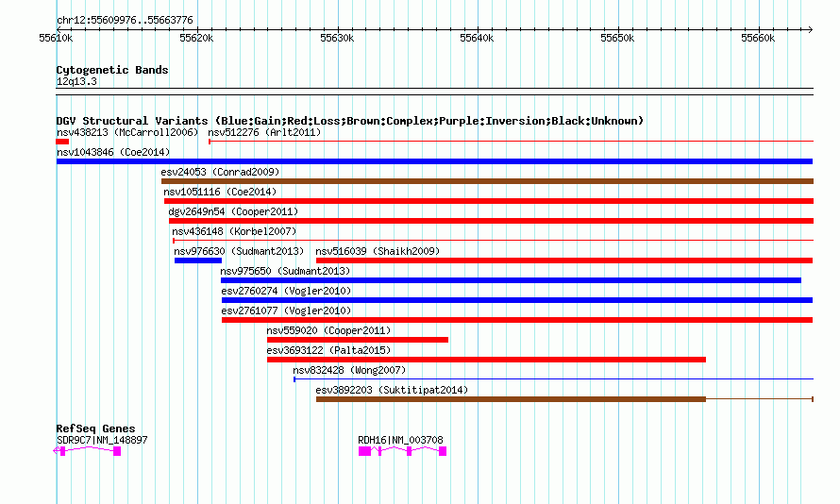Click the brown esv24053 complex variant bar

coord(488,181)
